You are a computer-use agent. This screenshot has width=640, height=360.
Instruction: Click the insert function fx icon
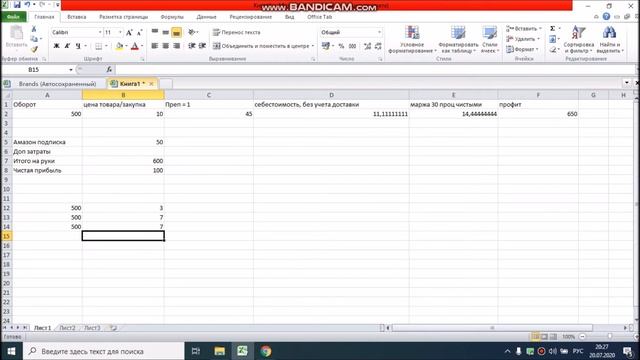coord(109,70)
